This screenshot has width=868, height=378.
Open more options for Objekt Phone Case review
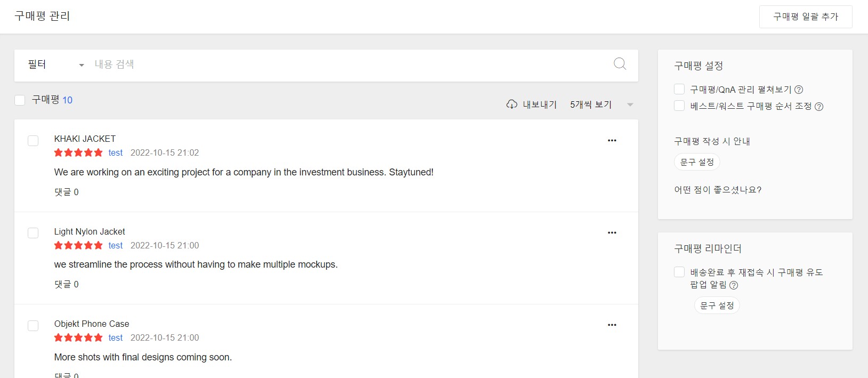(x=612, y=325)
